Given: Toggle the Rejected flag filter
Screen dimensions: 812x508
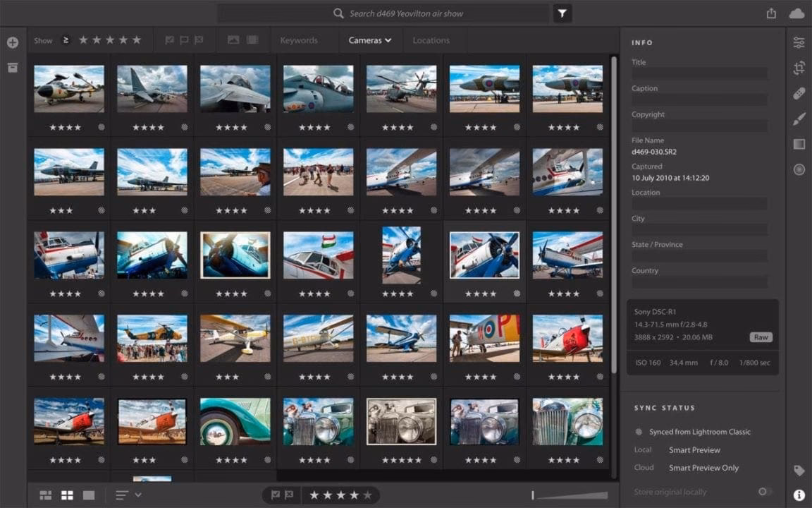Looking at the screenshot, I should 198,40.
